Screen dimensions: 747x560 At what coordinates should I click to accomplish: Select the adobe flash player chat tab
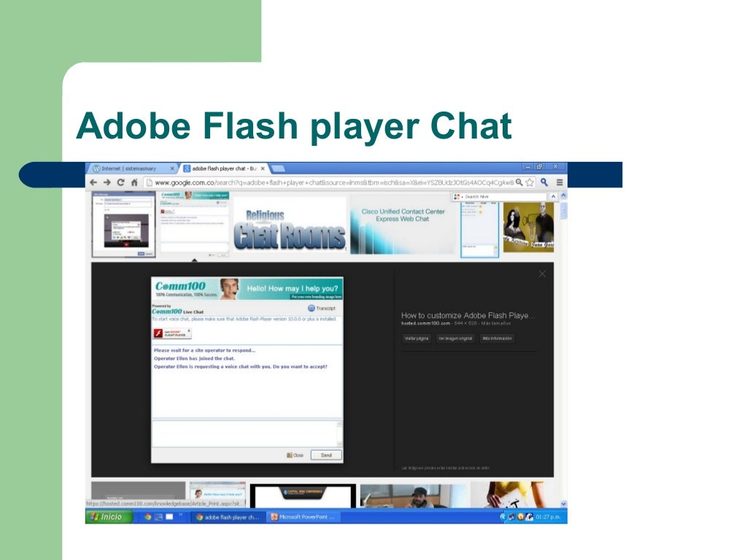click(223, 168)
